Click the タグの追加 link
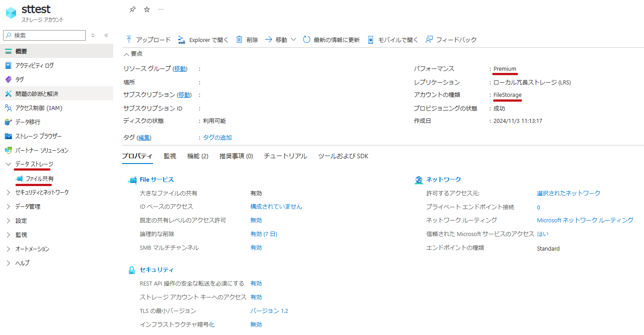 point(217,137)
